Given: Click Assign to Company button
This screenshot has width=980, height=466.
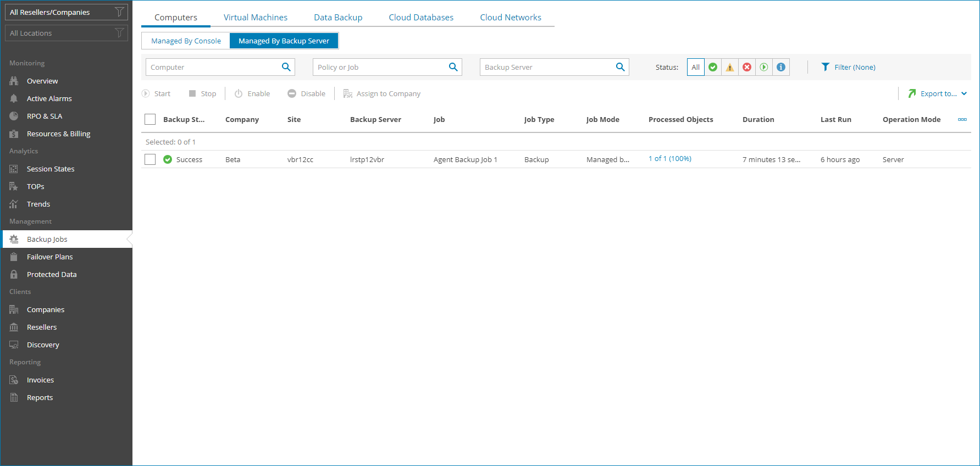Looking at the screenshot, I should click(x=382, y=93).
